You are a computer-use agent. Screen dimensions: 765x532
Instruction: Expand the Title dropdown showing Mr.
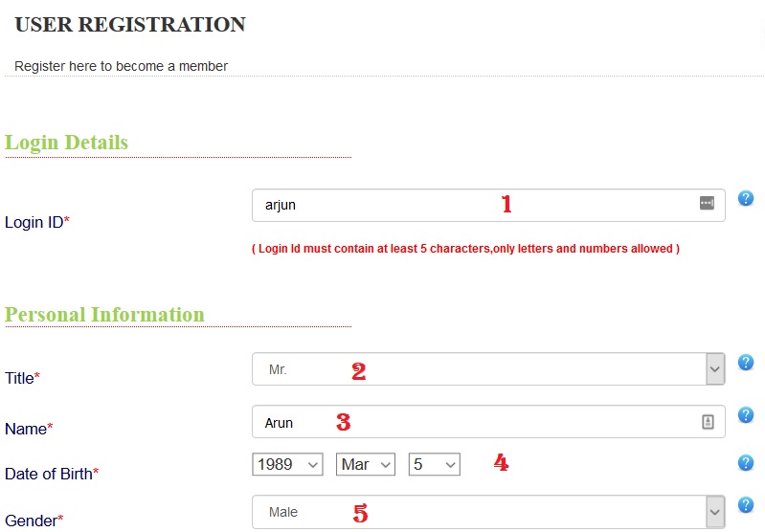[714, 368]
